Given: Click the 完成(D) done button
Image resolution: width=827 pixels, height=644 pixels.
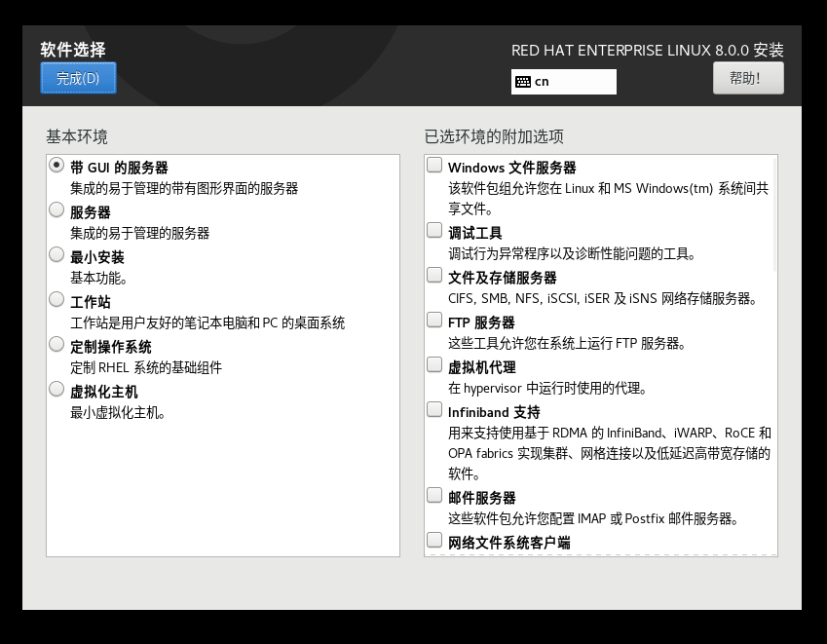Looking at the screenshot, I should (78, 78).
